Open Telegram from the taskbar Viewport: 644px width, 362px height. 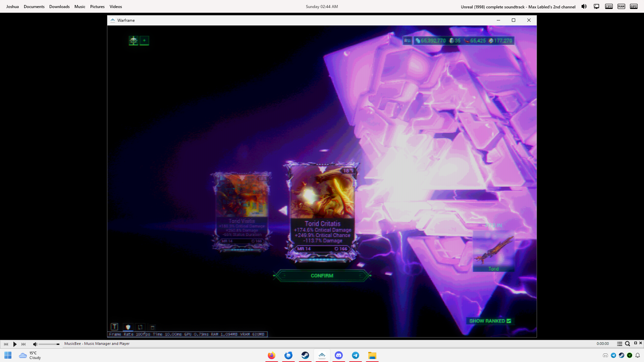click(356, 355)
